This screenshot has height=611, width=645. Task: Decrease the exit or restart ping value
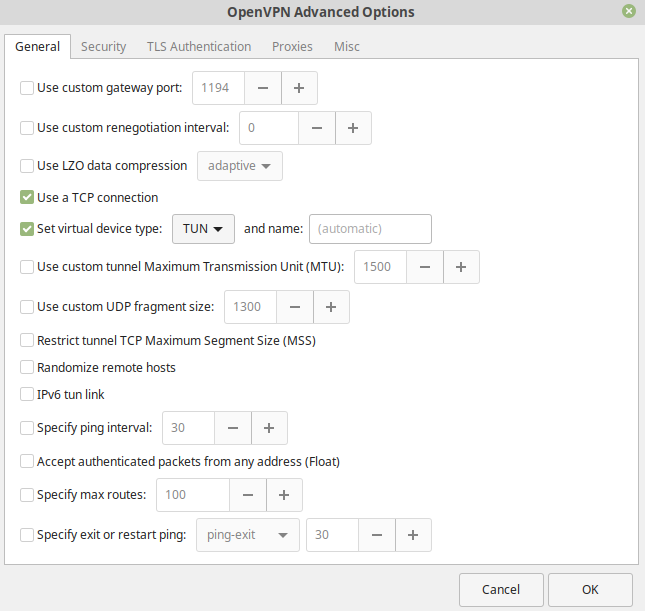tap(376, 535)
